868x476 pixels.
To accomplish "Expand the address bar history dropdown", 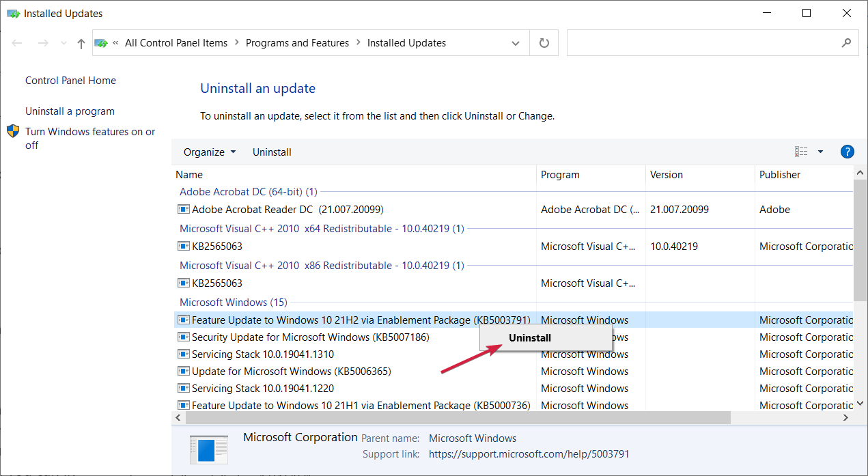I will pyautogui.click(x=515, y=43).
